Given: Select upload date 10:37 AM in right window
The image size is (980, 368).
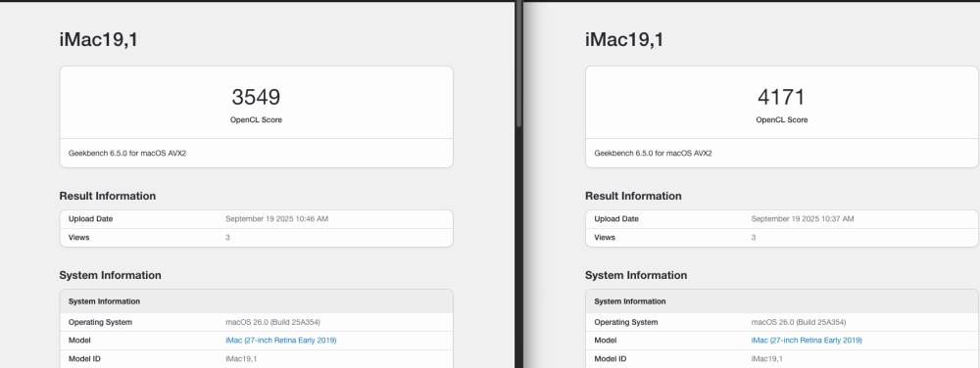Looking at the screenshot, I should click(803, 219).
